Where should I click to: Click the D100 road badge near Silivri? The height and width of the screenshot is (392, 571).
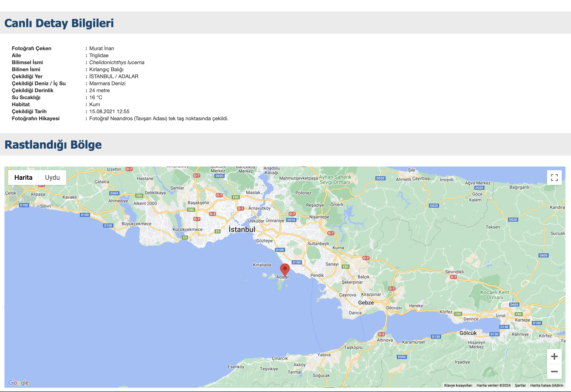click(x=24, y=205)
